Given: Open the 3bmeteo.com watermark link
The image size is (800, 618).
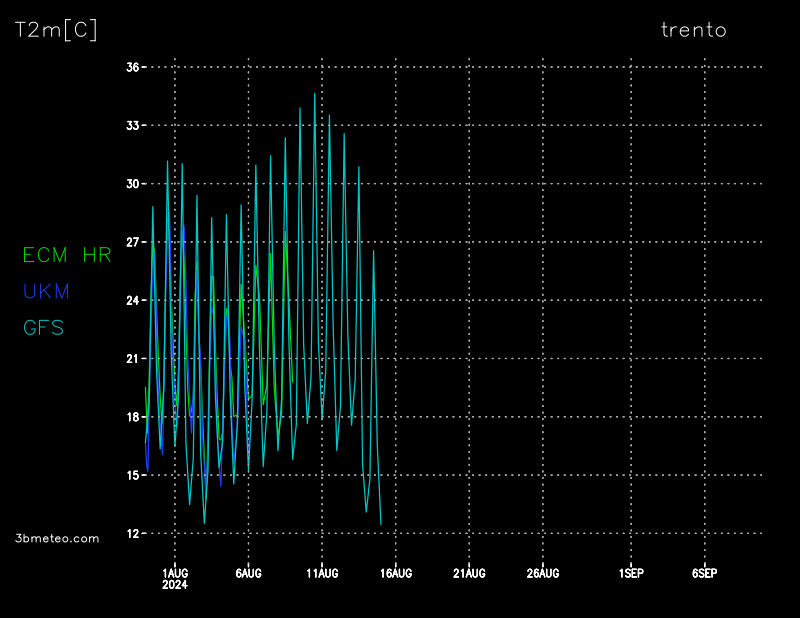Looking at the screenshot, I should pos(58,538).
